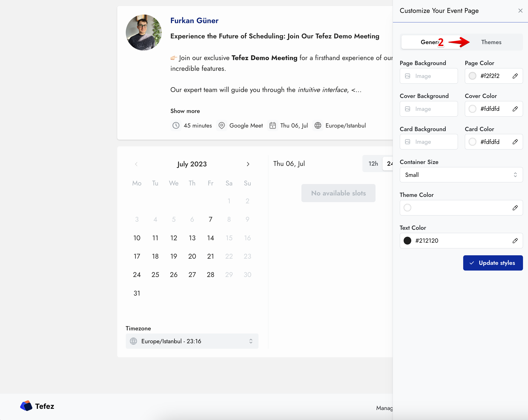The width and height of the screenshot is (528, 420).
Task: Go to the previous month in calendar
Action: pyautogui.click(x=136, y=164)
